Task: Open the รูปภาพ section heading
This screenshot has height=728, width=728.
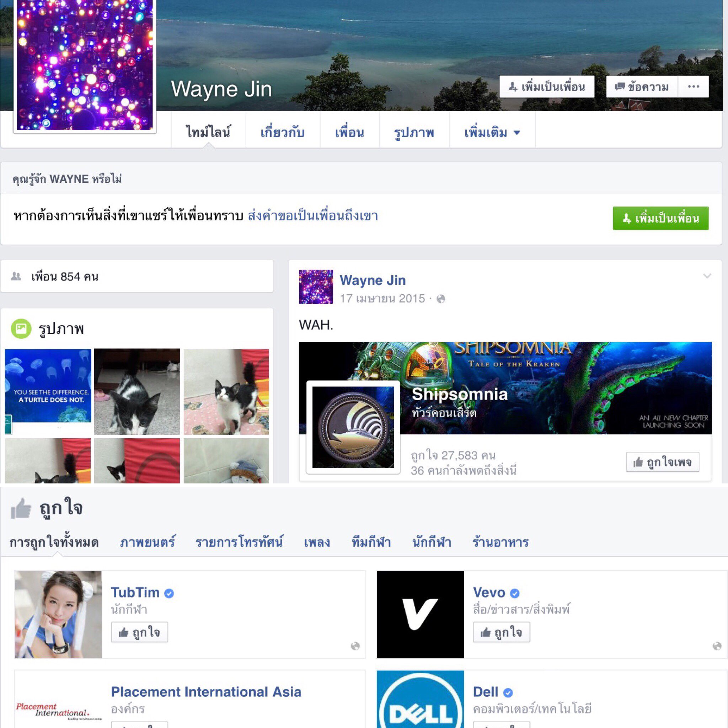Action: (61, 328)
